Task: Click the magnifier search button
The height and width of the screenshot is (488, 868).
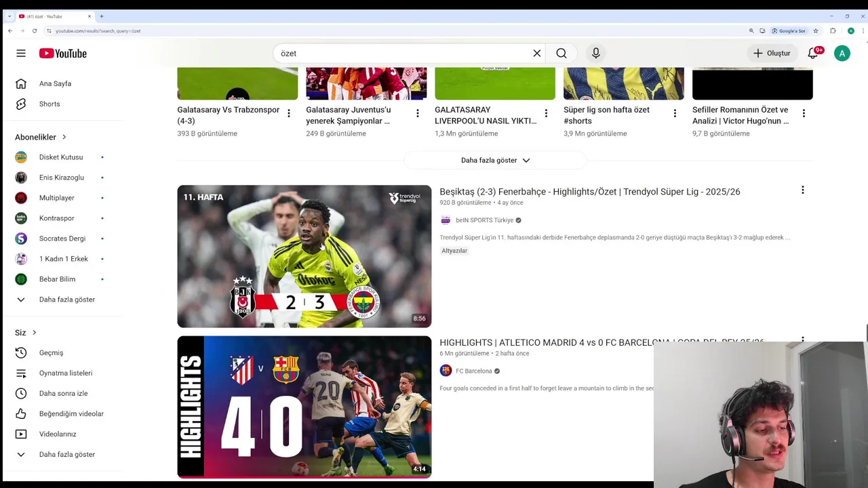Action: [x=561, y=53]
